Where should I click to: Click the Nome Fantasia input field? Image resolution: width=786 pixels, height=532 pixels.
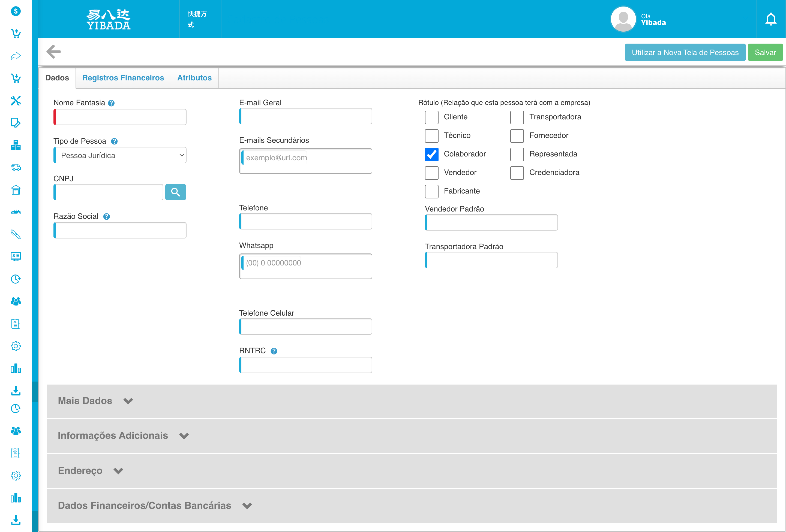(x=120, y=117)
